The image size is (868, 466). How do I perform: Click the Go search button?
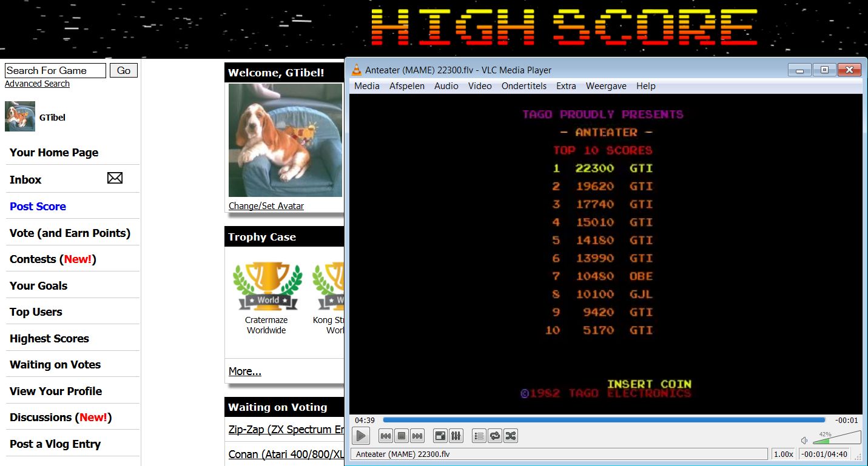(124, 70)
